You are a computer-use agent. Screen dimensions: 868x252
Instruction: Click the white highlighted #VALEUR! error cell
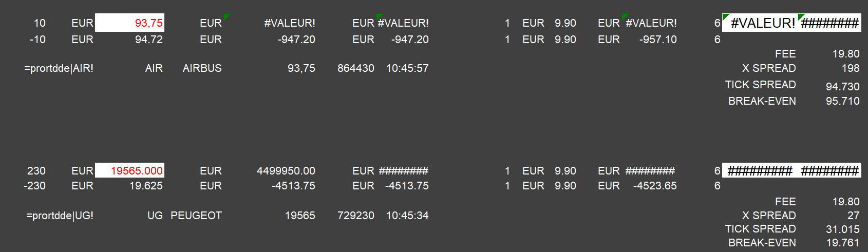coord(762,23)
